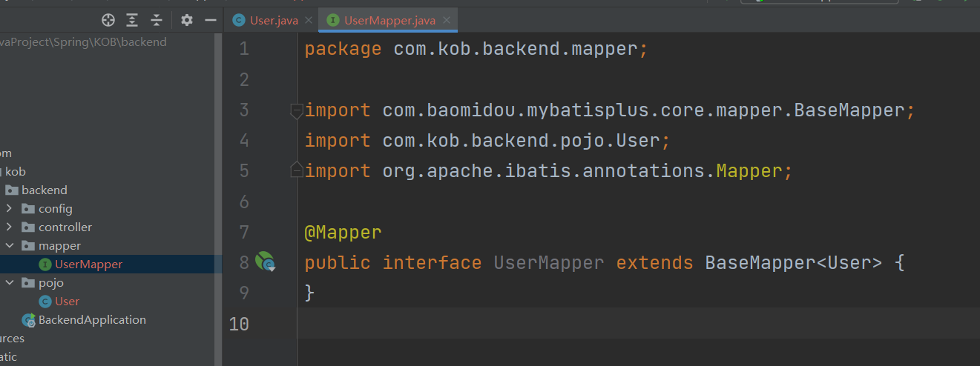Click the interface icon beside UserMapper in tree
Screen dimensions: 980x366
click(45, 264)
